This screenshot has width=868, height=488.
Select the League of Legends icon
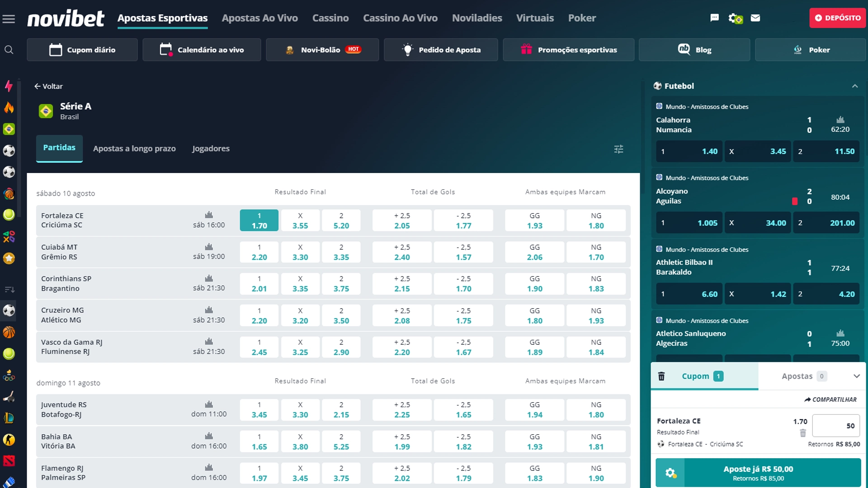coord(9,418)
